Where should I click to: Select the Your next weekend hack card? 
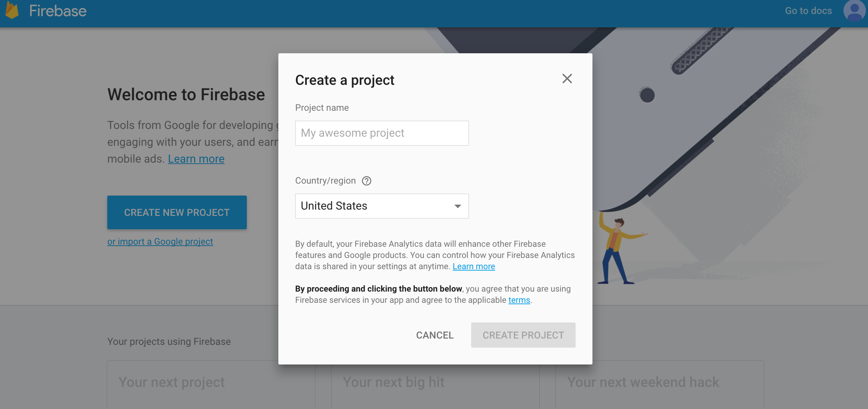coord(659,384)
